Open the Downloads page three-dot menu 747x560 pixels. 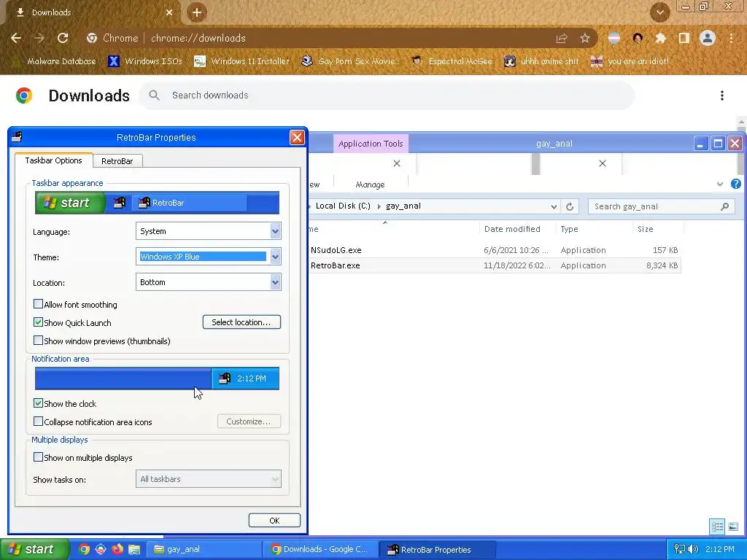click(x=721, y=96)
